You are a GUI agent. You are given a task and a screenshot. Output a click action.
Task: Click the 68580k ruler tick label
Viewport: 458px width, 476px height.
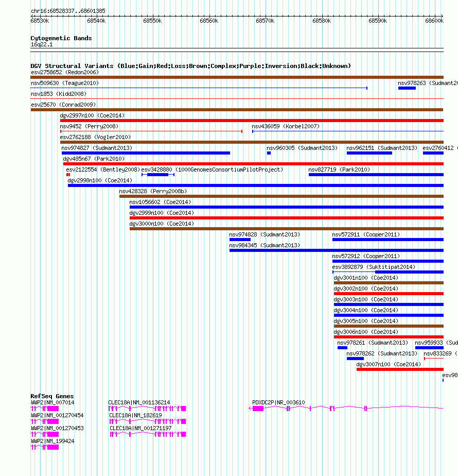(322, 21)
